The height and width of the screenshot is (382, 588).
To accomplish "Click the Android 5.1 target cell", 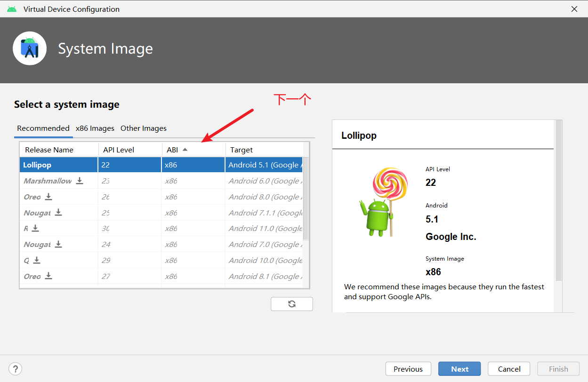I will pyautogui.click(x=263, y=165).
